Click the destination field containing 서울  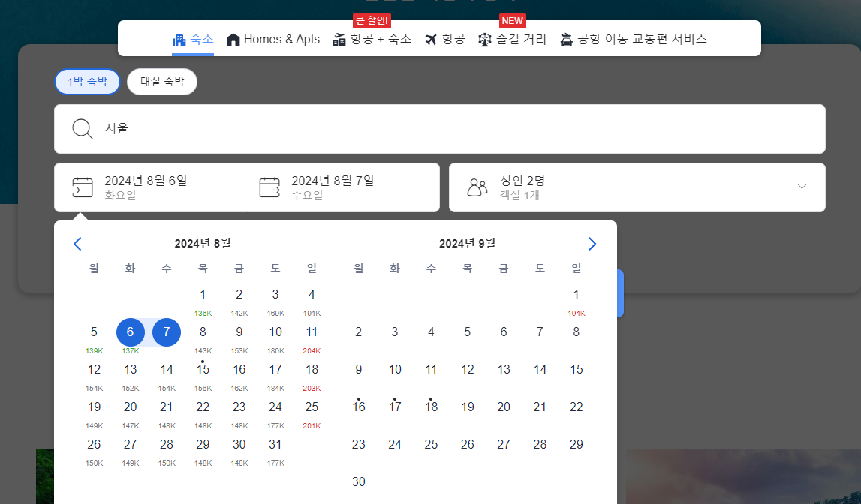click(439, 129)
